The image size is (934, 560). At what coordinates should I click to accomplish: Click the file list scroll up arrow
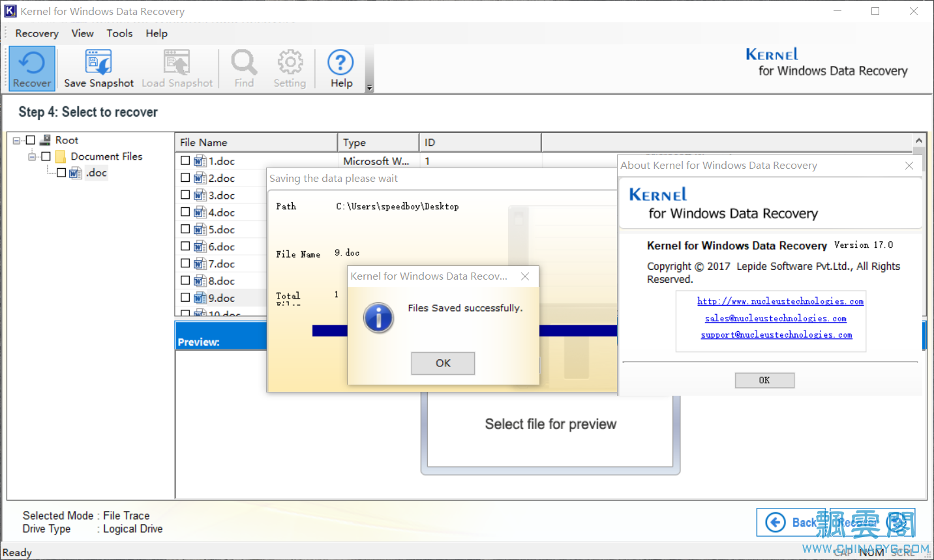point(919,140)
